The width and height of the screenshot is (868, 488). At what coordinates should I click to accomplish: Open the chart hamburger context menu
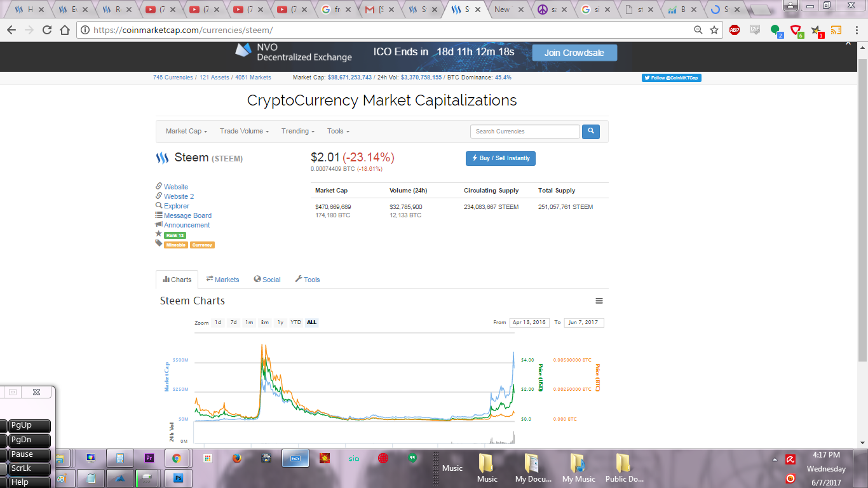pos(599,301)
